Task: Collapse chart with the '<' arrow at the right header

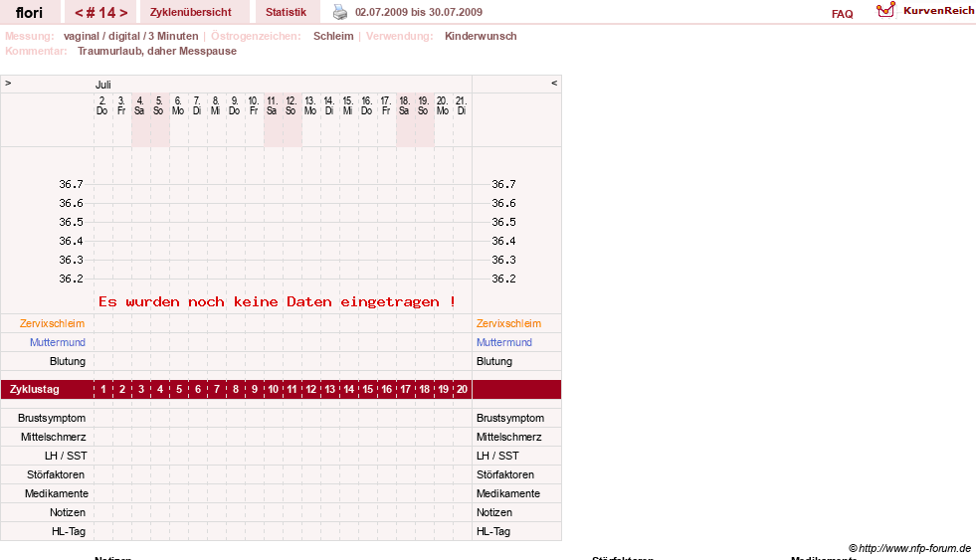Action: click(554, 84)
